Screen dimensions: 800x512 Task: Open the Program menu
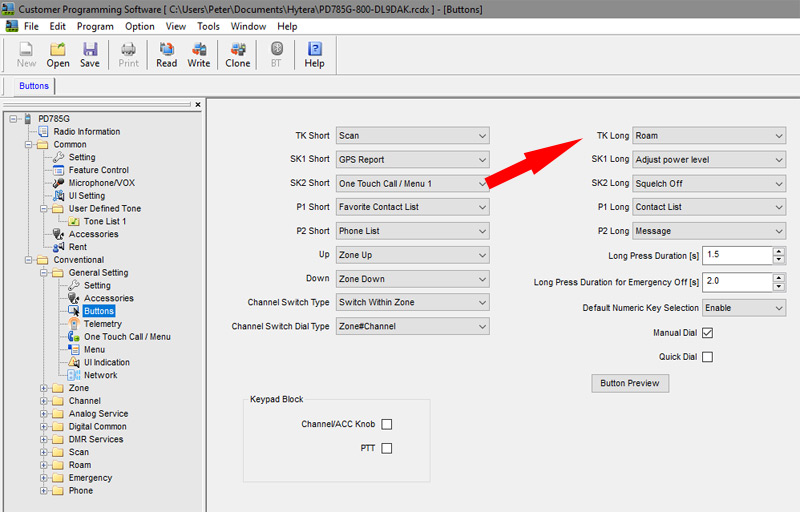95,27
